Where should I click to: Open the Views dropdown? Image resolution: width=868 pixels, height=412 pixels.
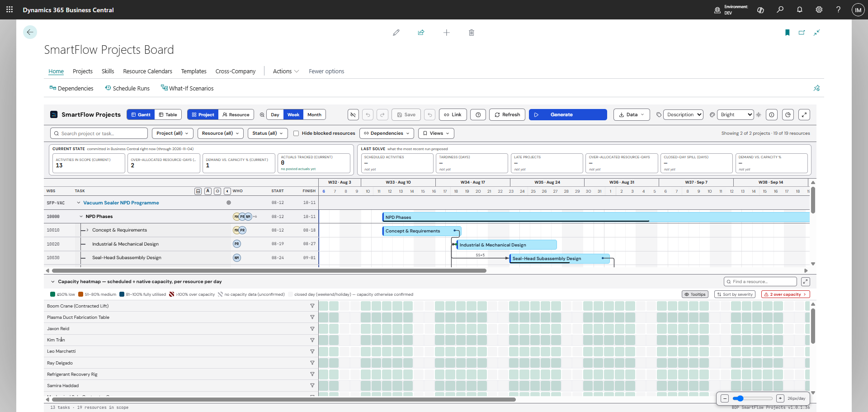click(x=436, y=133)
